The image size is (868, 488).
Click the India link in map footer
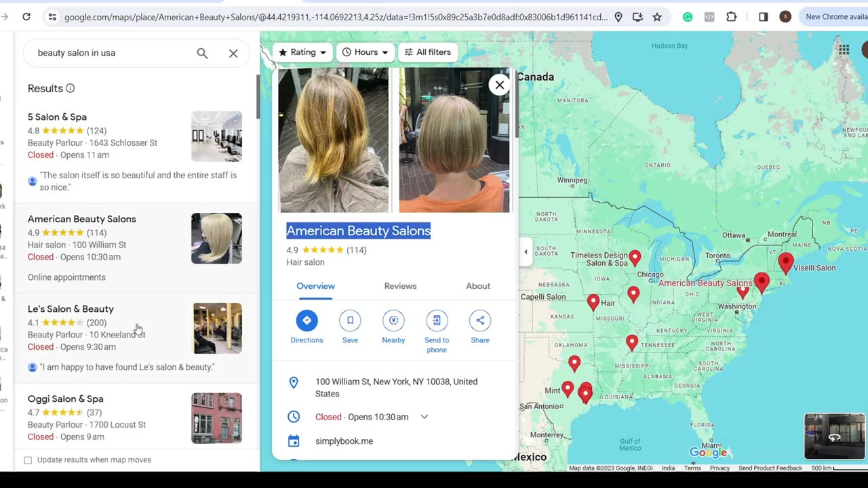point(668,468)
